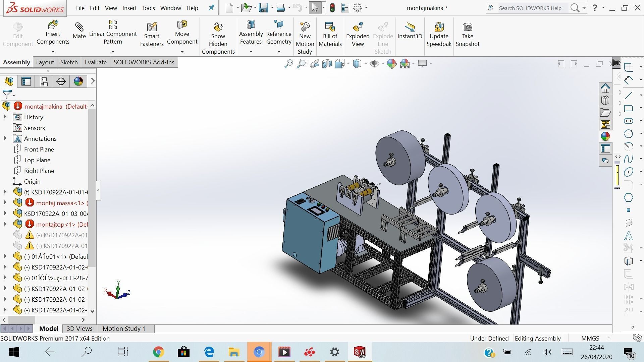Image resolution: width=644 pixels, height=362 pixels.
Task: Click MMGS unit system in status bar
Action: pyautogui.click(x=590, y=338)
